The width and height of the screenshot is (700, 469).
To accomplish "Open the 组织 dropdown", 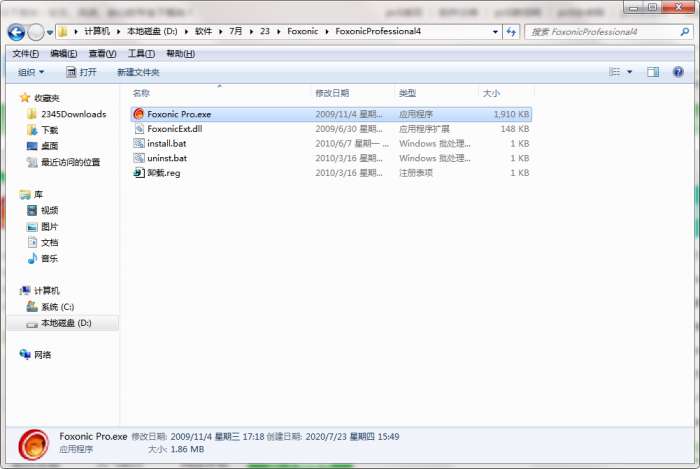I will [x=31, y=72].
